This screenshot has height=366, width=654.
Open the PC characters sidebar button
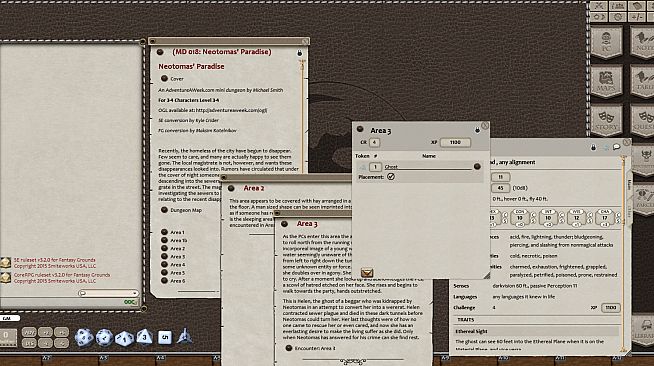coord(606,43)
